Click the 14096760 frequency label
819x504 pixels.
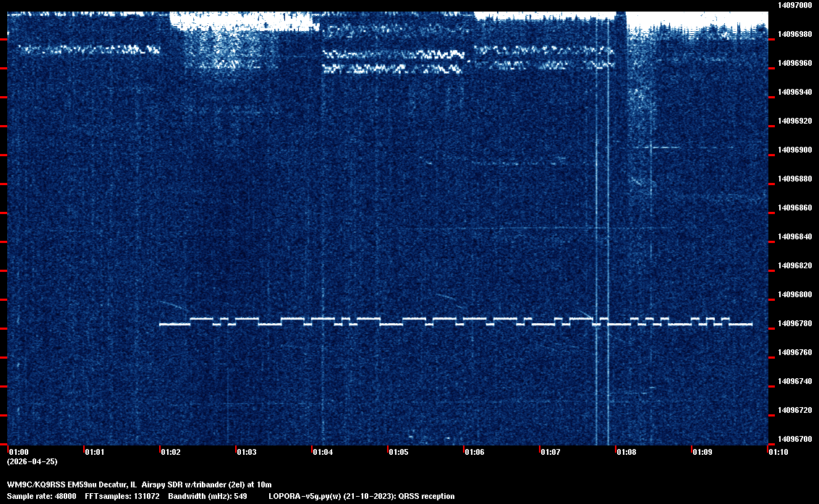tap(795, 353)
